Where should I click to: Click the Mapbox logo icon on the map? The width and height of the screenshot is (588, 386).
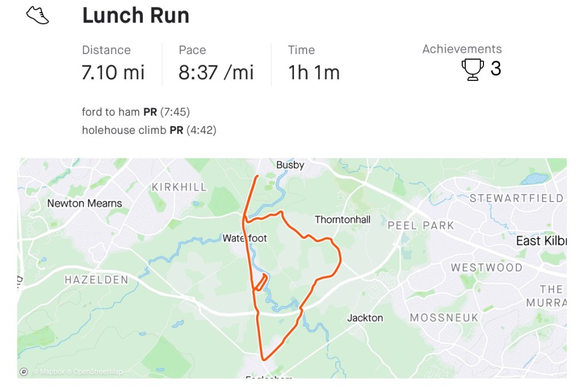click(24, 372)
